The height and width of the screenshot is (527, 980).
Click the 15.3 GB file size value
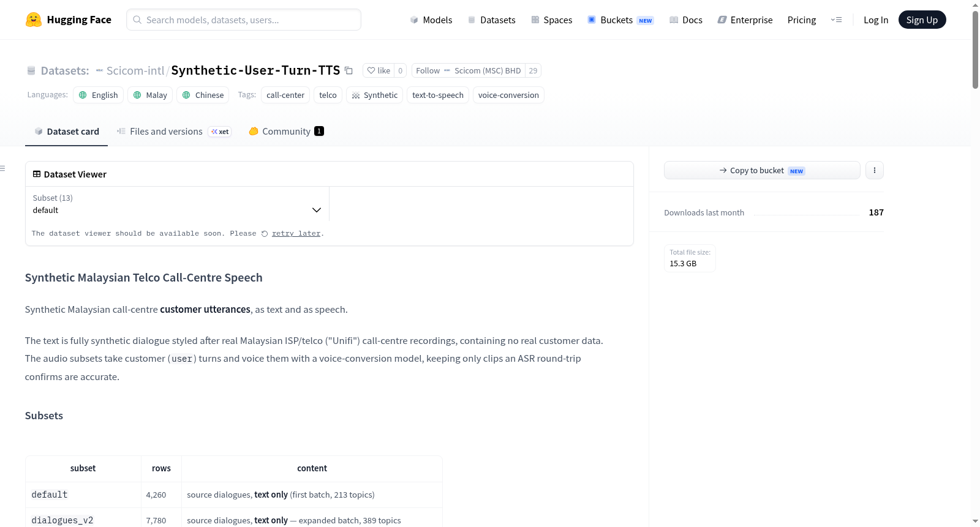pyautogui.click(x=683, y=264)
